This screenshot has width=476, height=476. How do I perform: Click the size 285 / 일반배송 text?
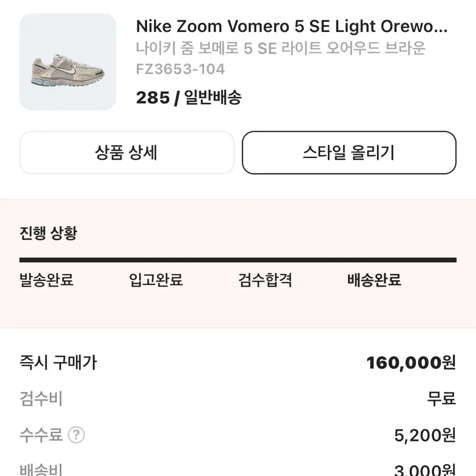point(188,98)
